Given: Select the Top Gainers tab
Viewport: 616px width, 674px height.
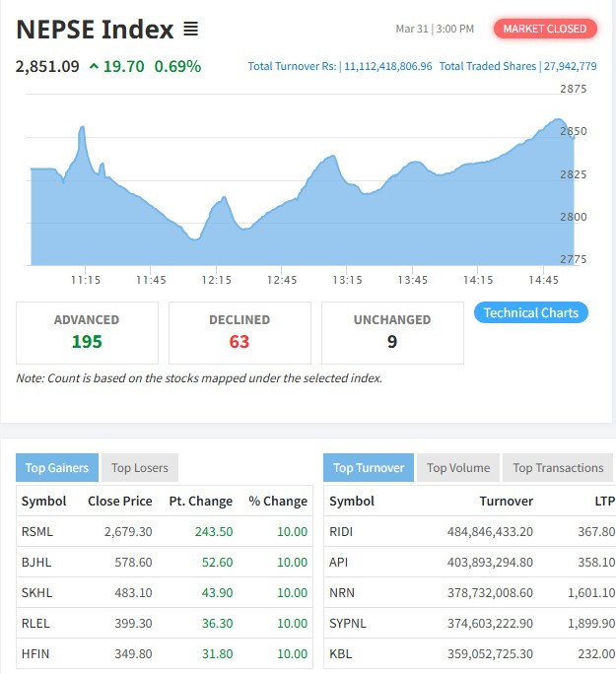Looking at the screenshot, I should [56, 468].
